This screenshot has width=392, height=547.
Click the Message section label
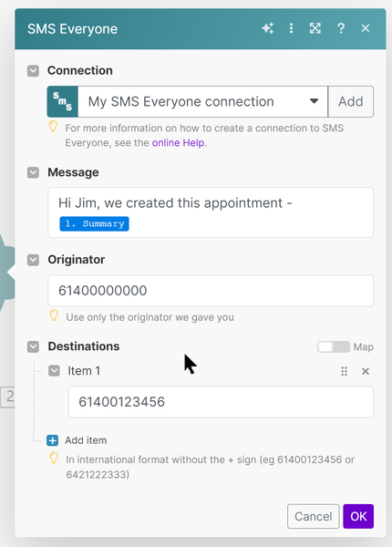[73, 172]
